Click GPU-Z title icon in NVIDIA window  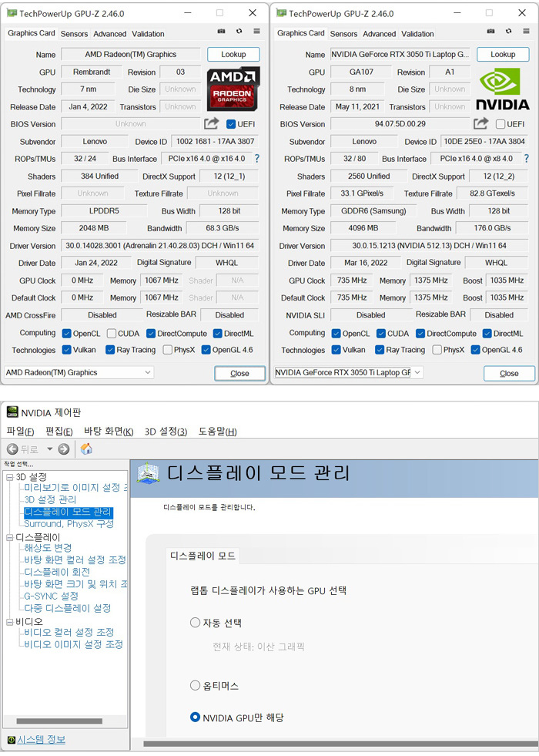tap(281, 13)
